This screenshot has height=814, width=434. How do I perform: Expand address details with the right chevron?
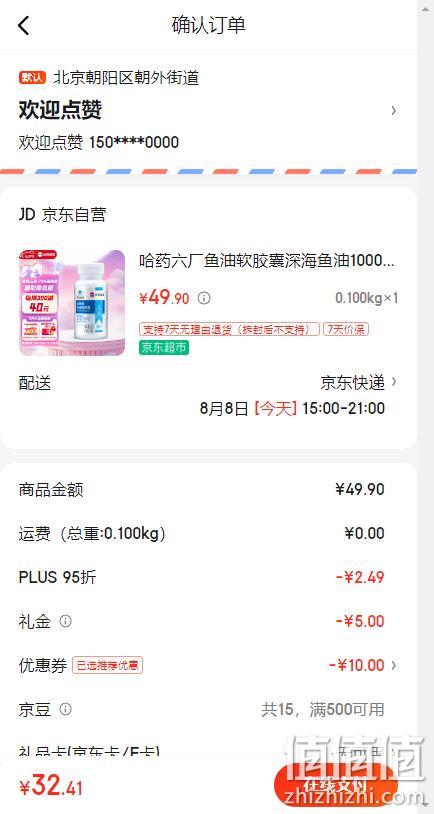(394, 110)
